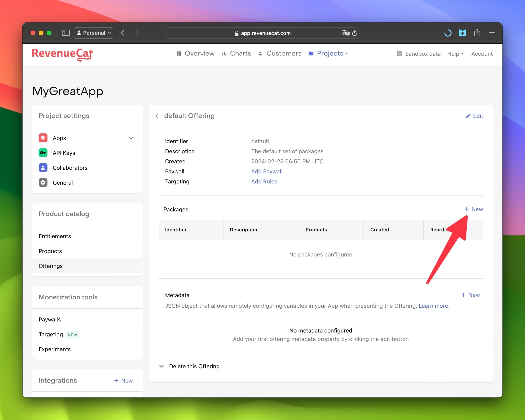The image size is (525, 420).
Task: Click the 'No metadata configured' text
Action: pyautogui.click(x=320, y=330)
